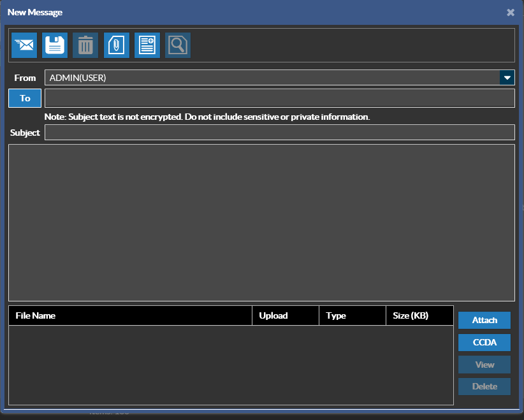Click the trash can delete icon
Image resolution: width=524 pixels, height=420 pixels.
pyautogui.click(x=85, y=45)
